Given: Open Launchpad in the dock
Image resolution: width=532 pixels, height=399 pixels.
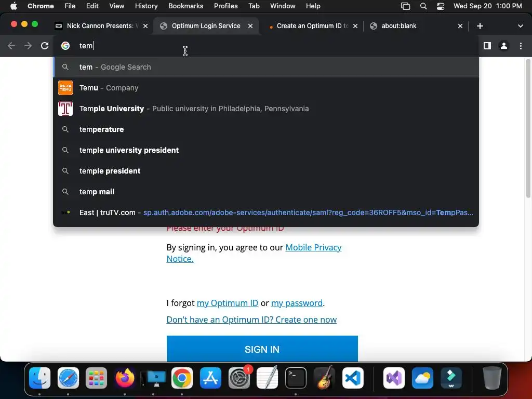Looking at the screenshot, I should click(x=96, y=378).
